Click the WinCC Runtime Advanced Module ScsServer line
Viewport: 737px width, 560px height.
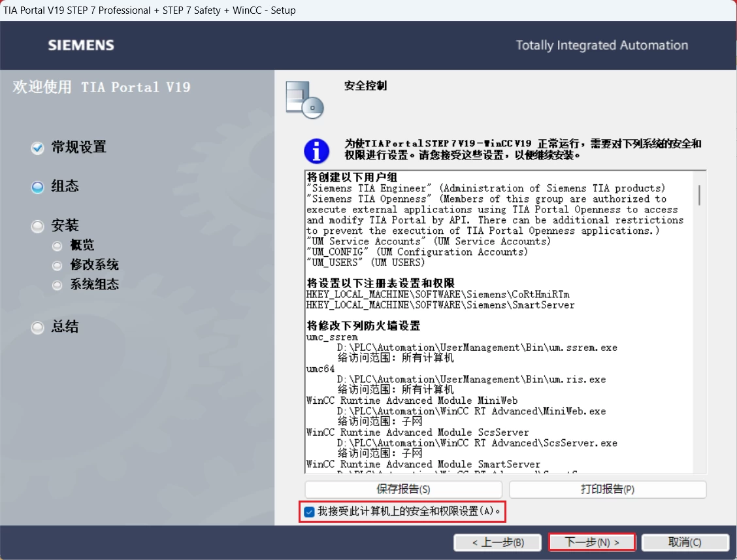(418, 433)
